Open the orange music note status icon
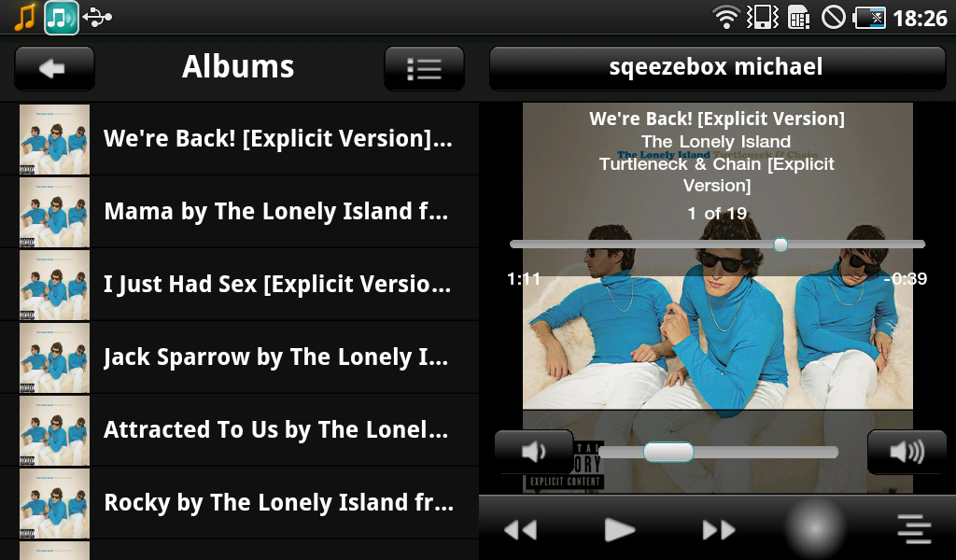 (25, 17)
